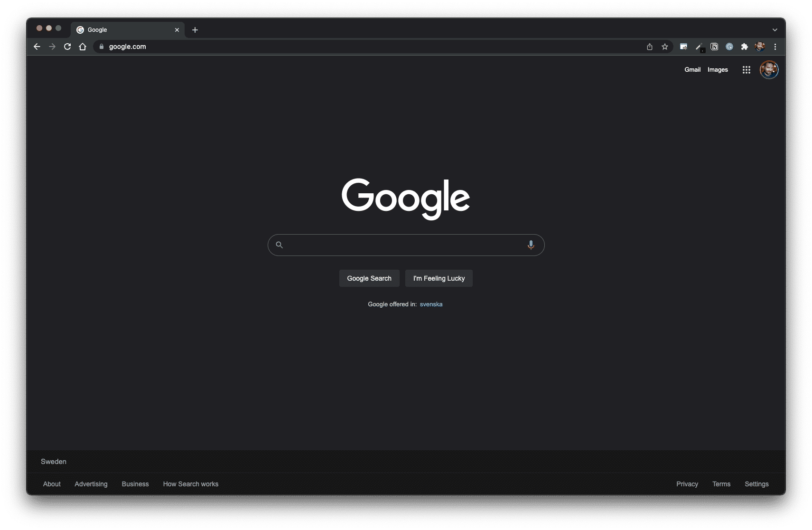The width and height of the screenshot is (812, 530).
Task: Select the Google tab
Action: pos(128,30)
